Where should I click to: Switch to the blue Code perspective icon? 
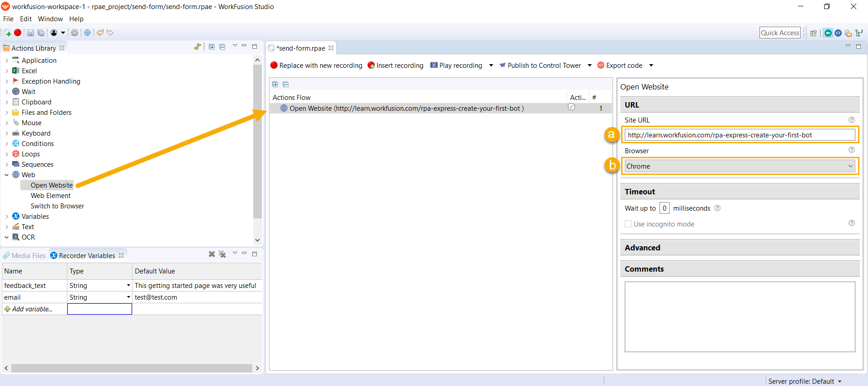click(838, 33)
